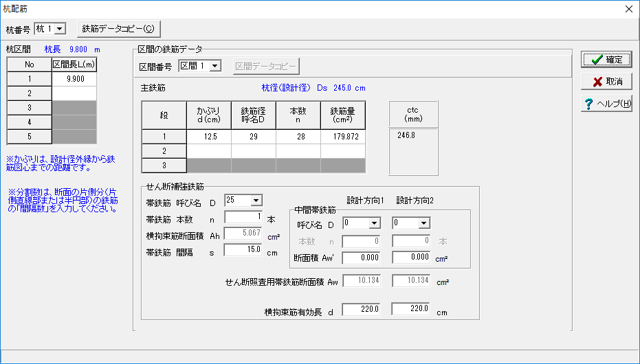Image resolution: width=640 pixels, height=364 pixels.
Task: Click row No 2 header in 杭区間 table
Action: click(x=30, y=93)
